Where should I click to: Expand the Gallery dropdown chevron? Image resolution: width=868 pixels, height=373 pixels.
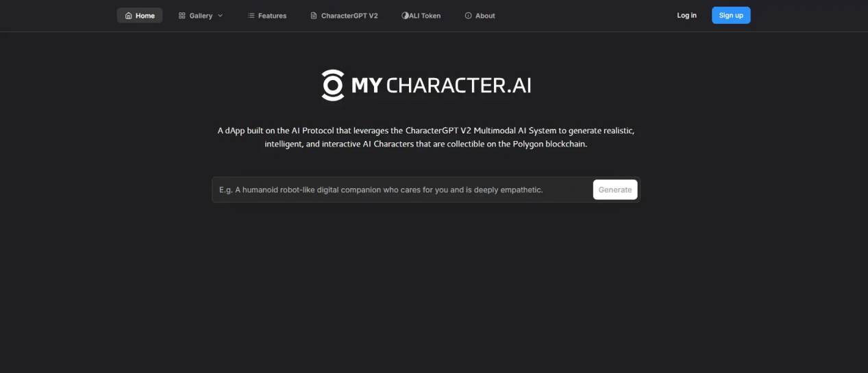click(x=220, y=16)
